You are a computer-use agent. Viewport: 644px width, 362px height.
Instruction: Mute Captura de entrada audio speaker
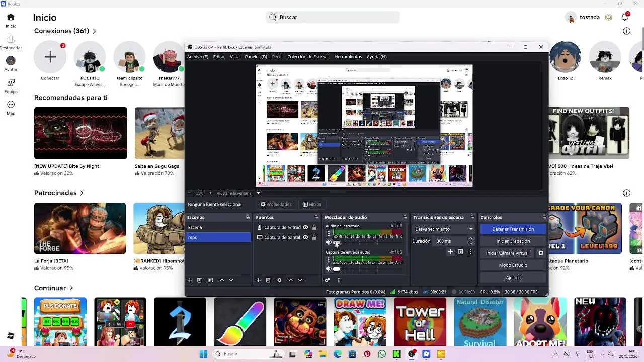coord(329,269)
